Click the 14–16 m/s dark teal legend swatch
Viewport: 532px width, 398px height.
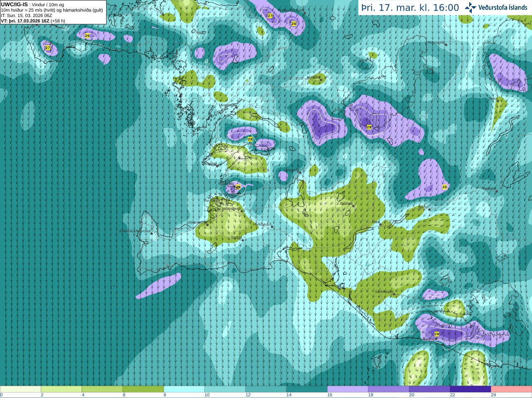(307, 389)
